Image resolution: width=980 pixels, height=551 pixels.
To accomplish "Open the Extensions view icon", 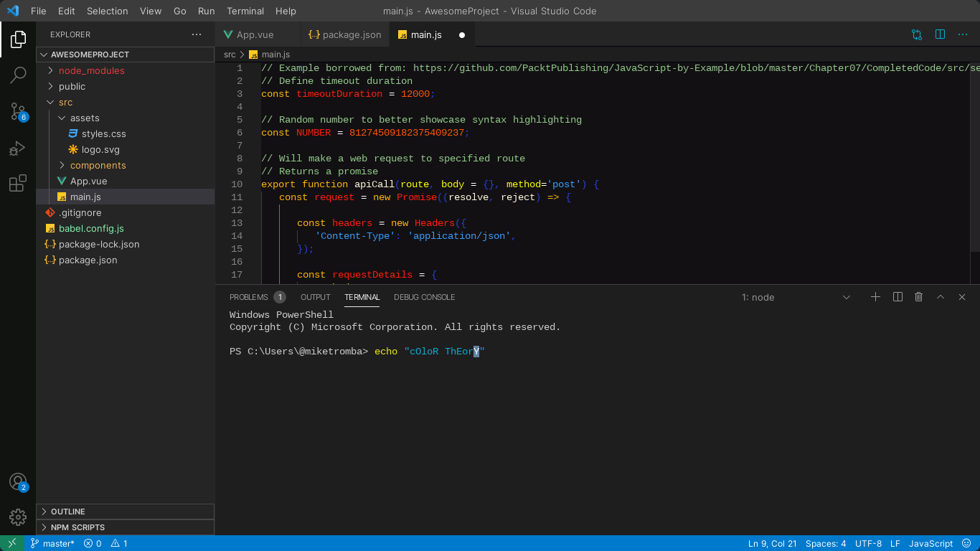I will (18, 184).
